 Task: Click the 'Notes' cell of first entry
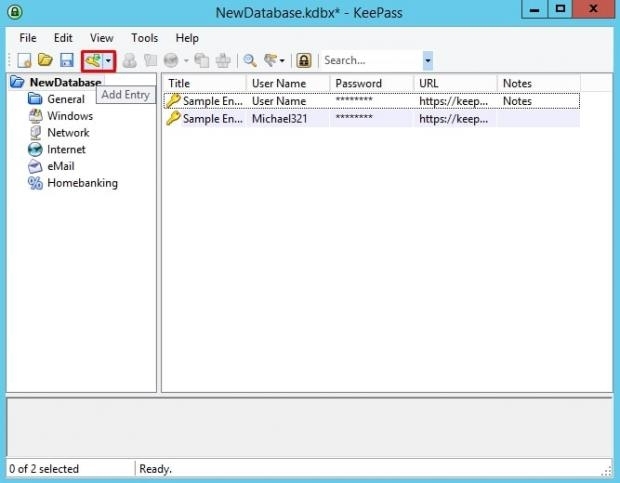(x=517, y=101)
